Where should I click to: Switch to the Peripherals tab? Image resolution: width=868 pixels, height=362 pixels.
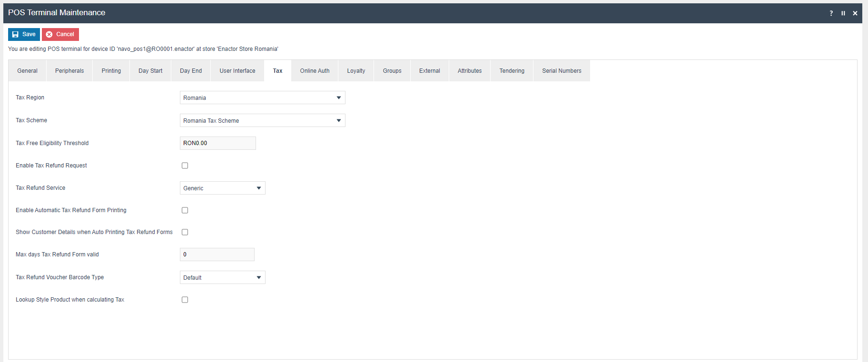(x=69, y=71)
